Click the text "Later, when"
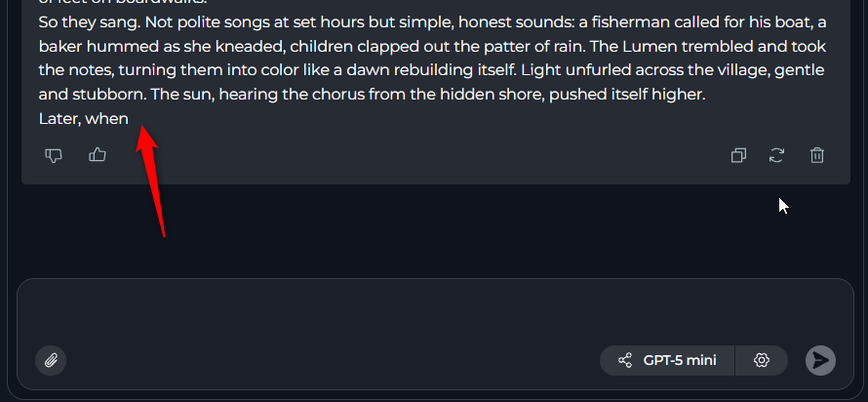 point(84,118)
